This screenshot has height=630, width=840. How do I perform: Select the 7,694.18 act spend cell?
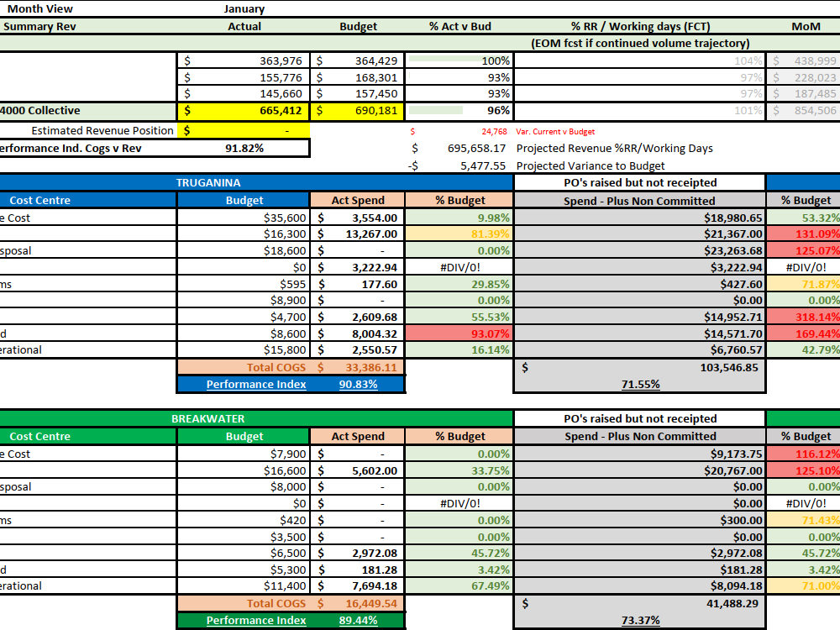pos(358,585)
